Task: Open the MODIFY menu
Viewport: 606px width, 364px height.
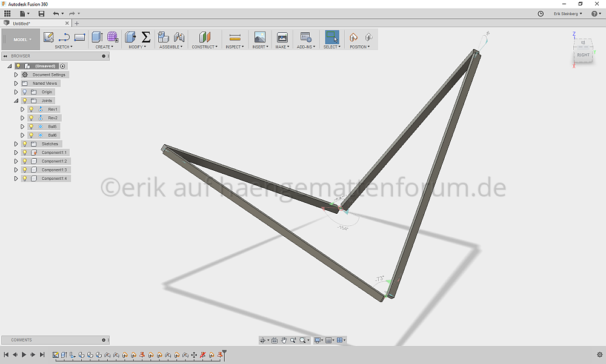Action: (x=137, y=47)
